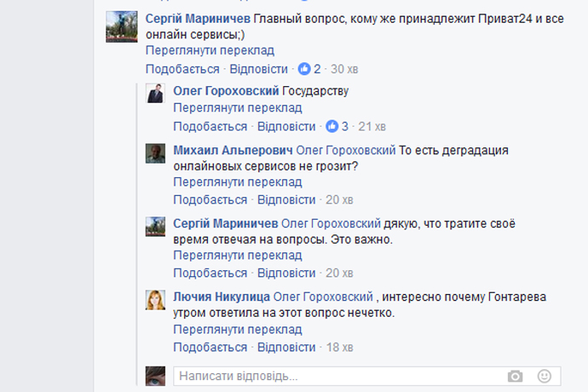588x392 pixels.
Task: Click the like reaction icon showing 2
Action: (304, 69)
